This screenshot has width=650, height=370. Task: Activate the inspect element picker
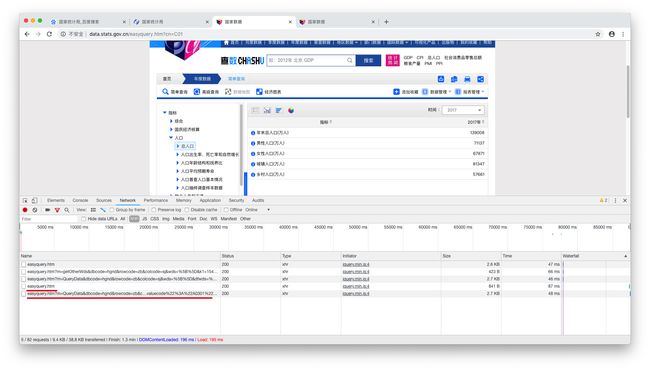coord(25,201)
